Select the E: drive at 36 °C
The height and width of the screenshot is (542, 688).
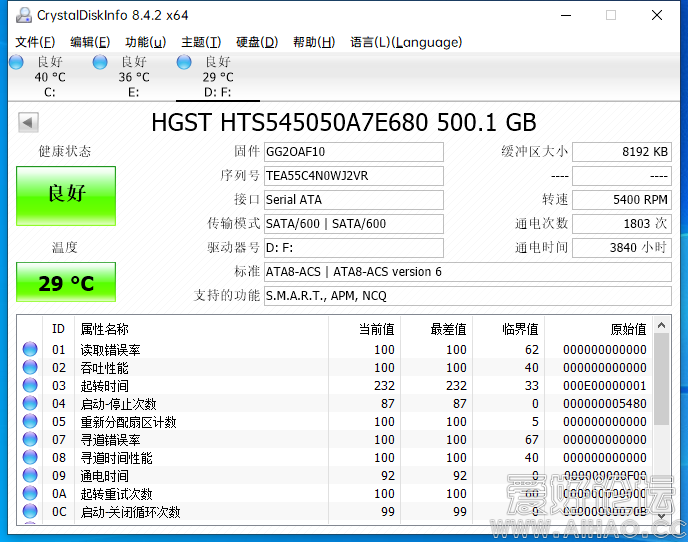pos(134,77)
